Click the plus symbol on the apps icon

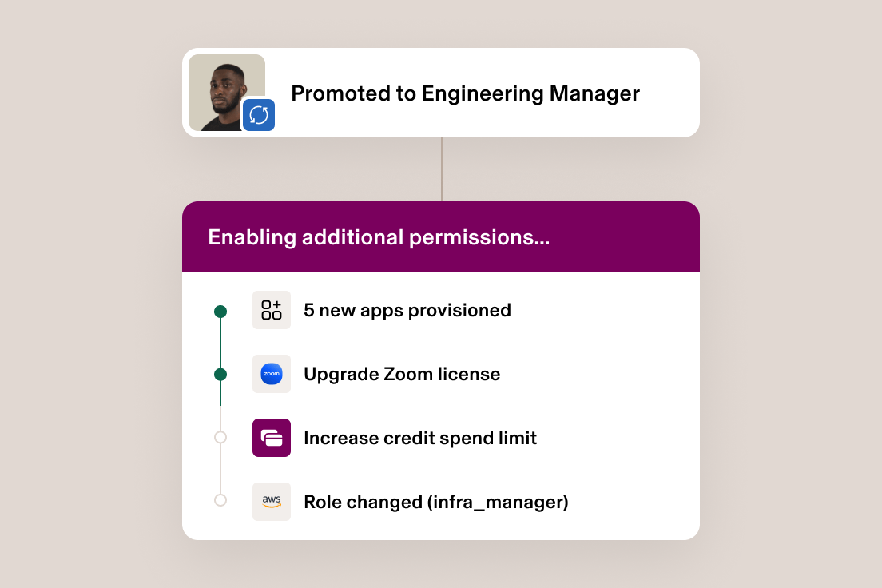(x=278, y=304)
